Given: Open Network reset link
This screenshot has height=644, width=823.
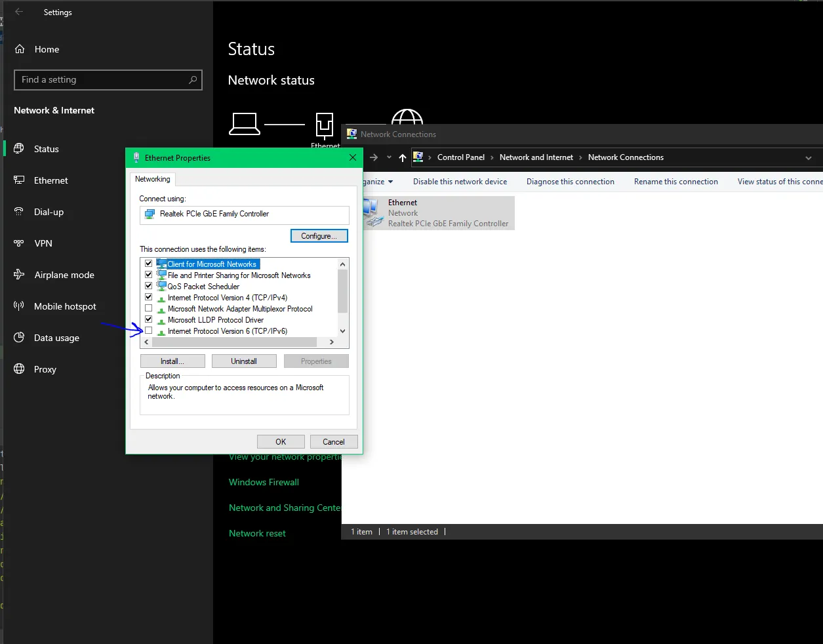Looking at the screenshot, I should [257, 533].
